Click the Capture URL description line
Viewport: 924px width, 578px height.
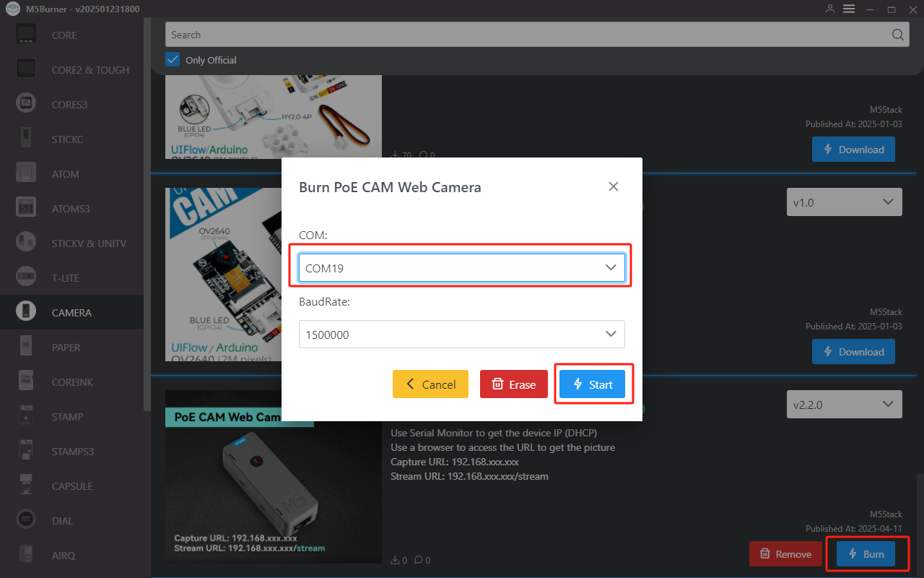[x=454, y=462]
